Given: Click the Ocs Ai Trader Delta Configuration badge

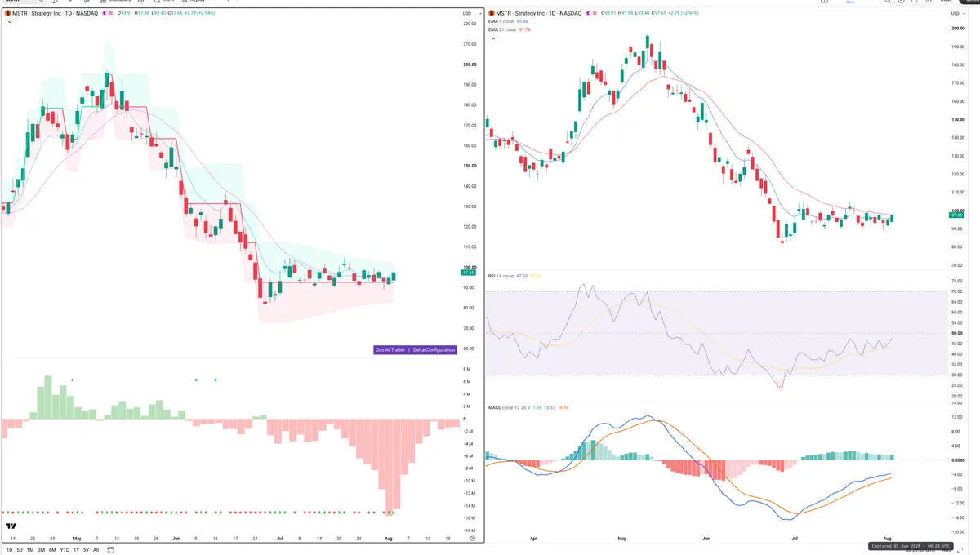Looking at the screenshot, I should (415, 349).
